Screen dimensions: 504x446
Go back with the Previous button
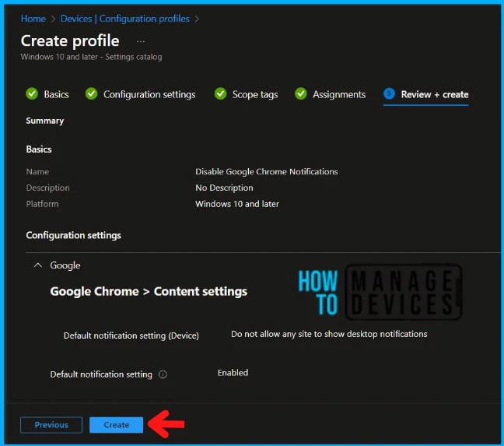(51, 425)
